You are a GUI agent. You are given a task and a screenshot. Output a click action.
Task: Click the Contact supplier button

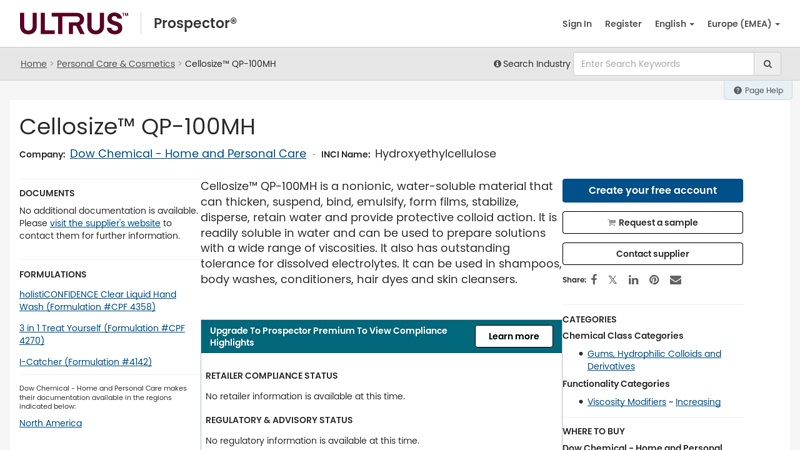[x=652, y=254]
